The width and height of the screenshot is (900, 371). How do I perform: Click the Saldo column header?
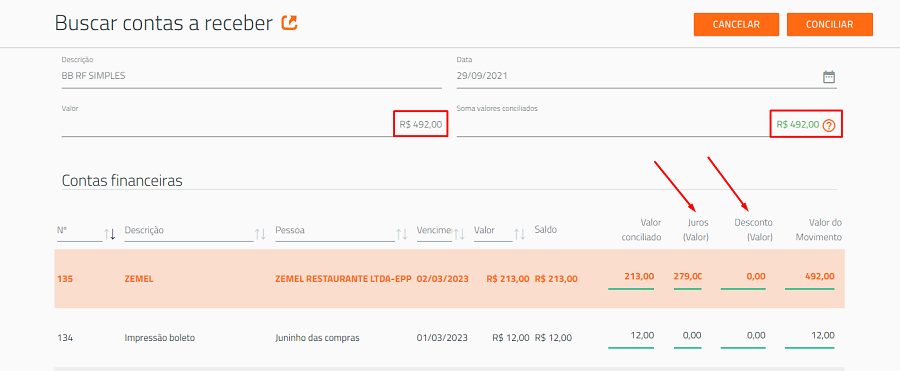click(545, 230)
